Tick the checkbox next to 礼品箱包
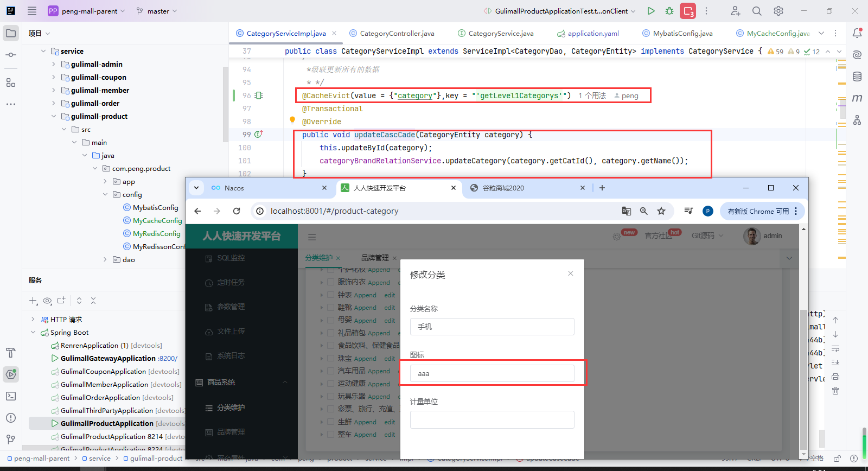The height and width of the screenshot is (471, 868). tap(330, 333)
